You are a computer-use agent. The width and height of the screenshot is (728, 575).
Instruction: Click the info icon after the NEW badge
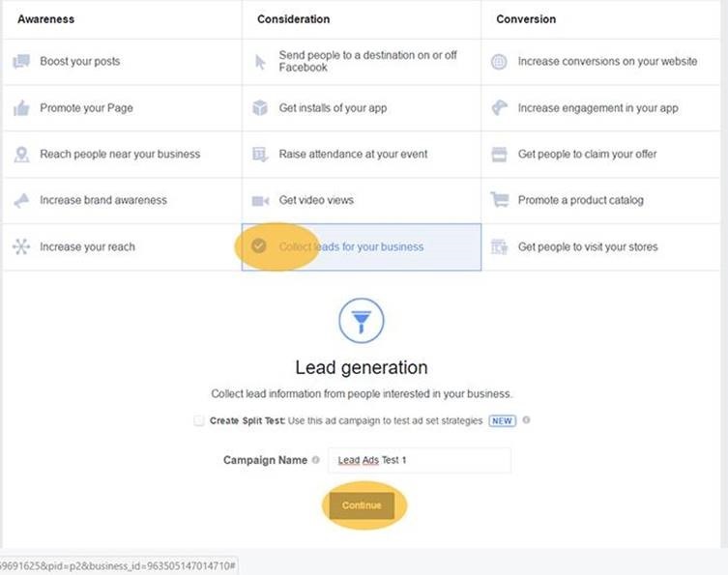click(526, 421)
